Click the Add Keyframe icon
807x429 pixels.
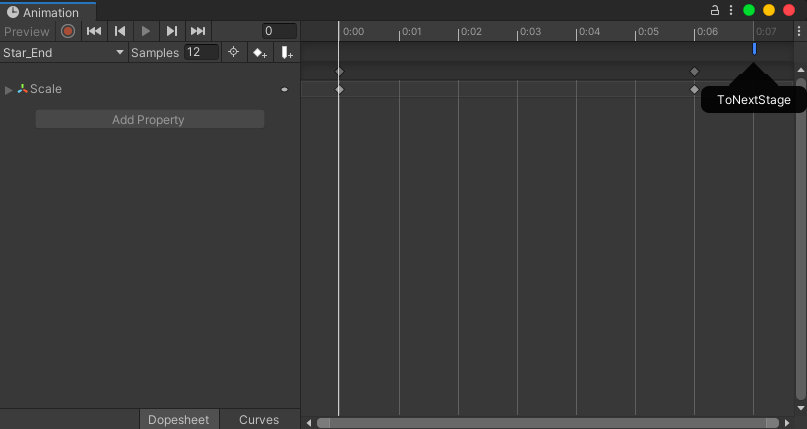(x=260, y=52)
